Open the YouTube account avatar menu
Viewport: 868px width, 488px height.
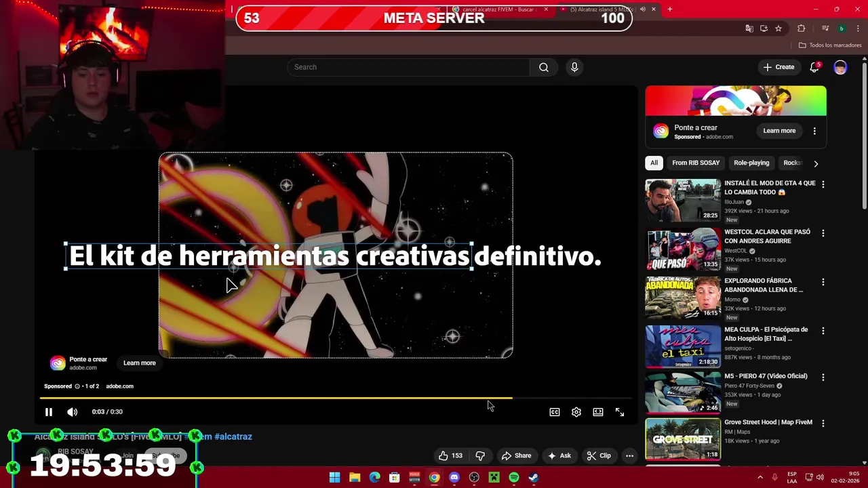[x=840, y=67]
